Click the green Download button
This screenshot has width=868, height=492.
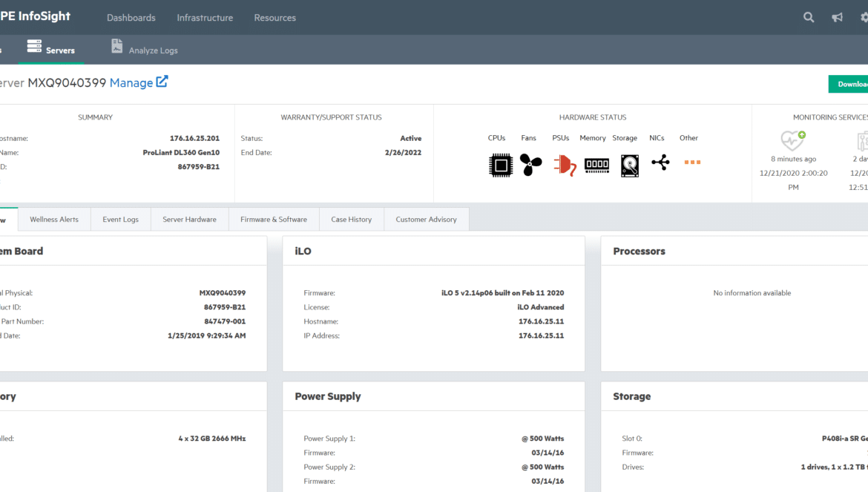pyautogui.click(x=848, y=84)
